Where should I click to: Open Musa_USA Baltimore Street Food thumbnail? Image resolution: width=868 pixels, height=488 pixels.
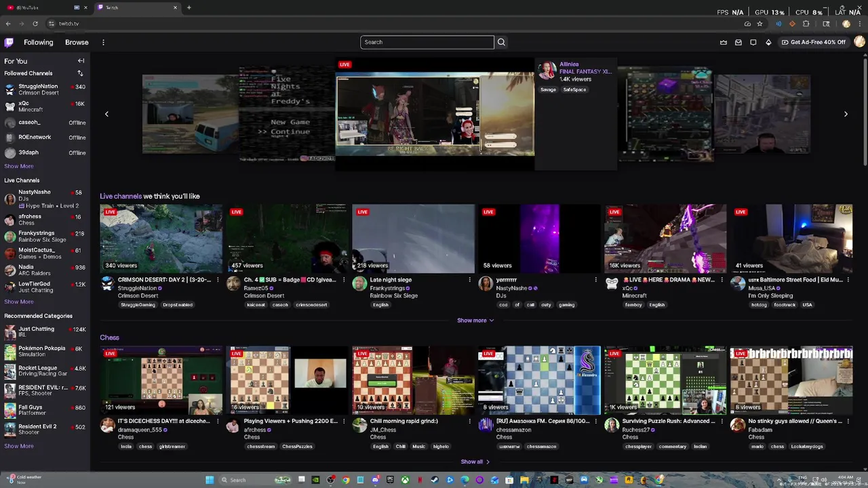click(791, 239)
